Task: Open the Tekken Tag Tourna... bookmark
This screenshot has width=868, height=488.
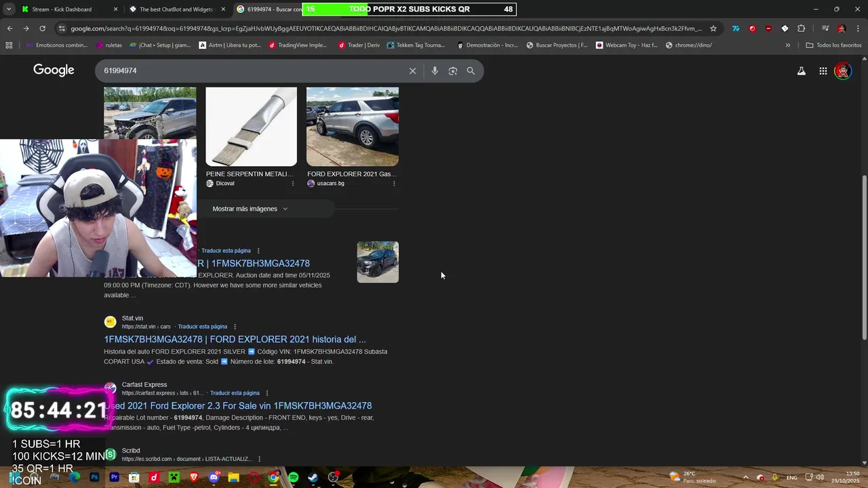Action: pyautogui.click(x=416, y=45)
